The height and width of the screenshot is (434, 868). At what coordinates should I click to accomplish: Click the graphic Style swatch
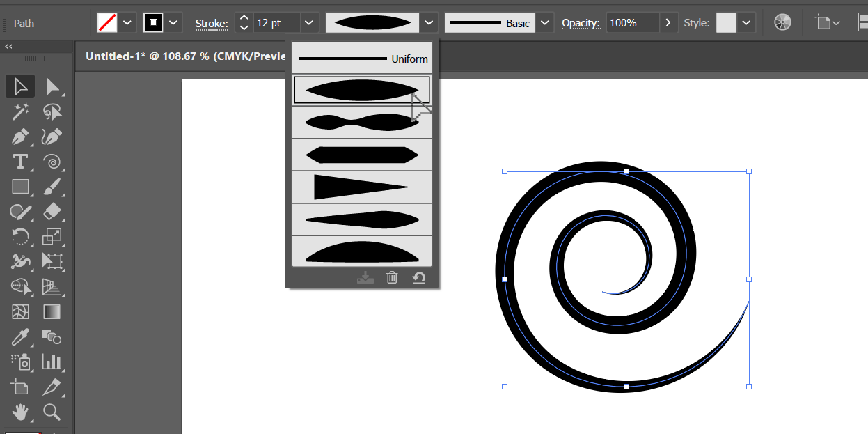click(727, 23)
